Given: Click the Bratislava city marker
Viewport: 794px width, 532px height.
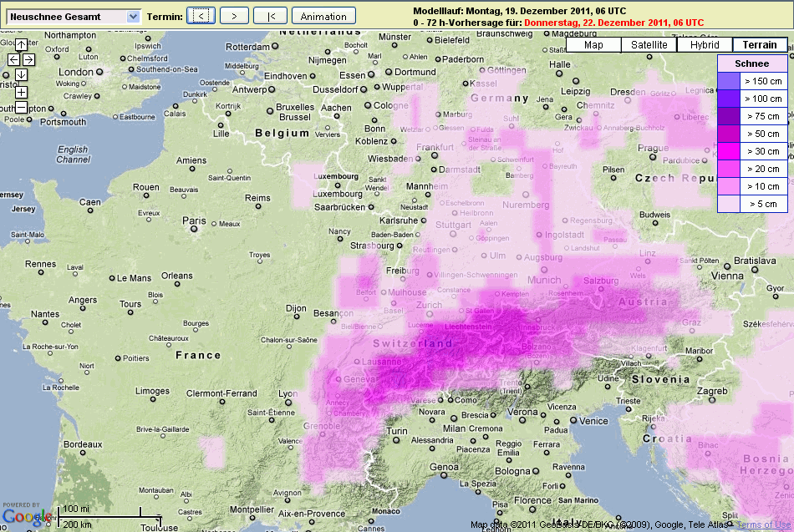Looking at the screenshot, I should pos(755,270).
